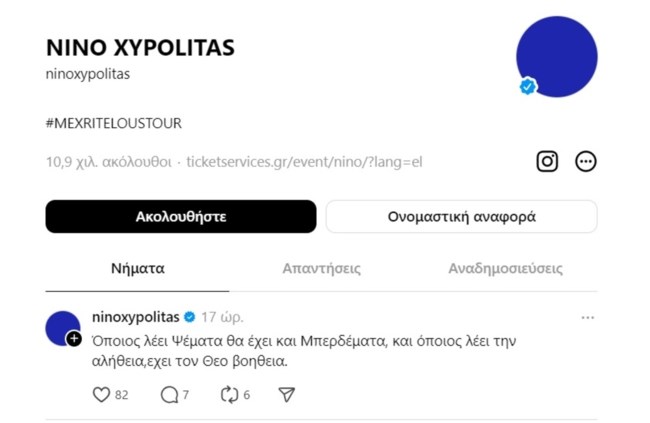Tap the plus follow badge on post avatar
Screen dimensions: 650x423
tap(74, 339)
